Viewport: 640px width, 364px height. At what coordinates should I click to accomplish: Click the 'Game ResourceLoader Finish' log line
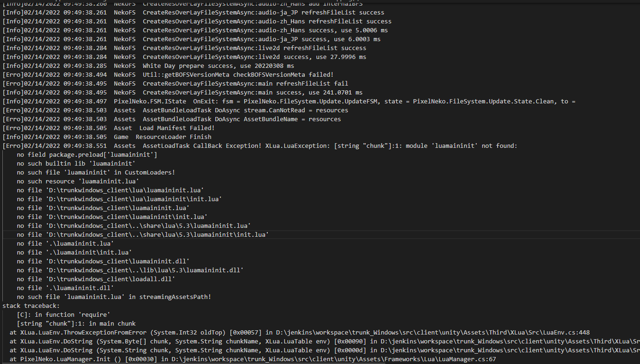point(107,137)
